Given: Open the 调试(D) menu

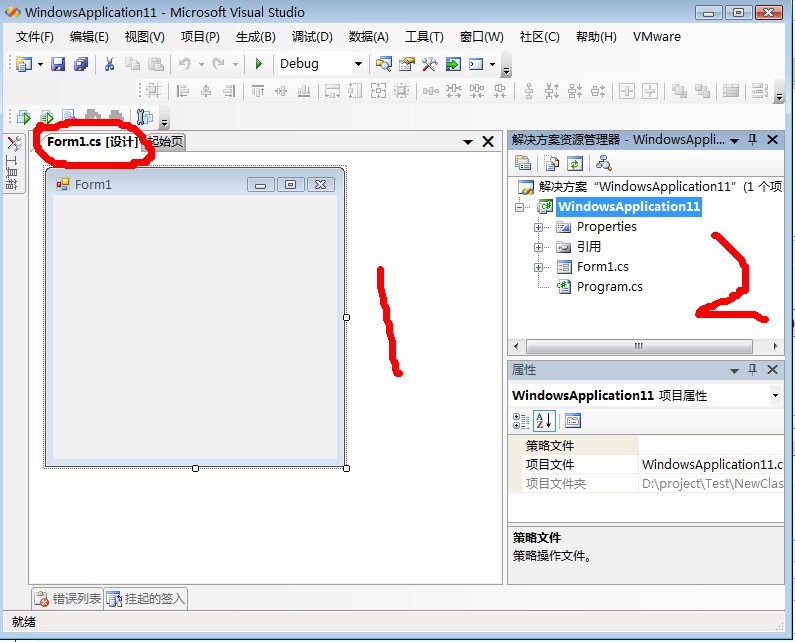Looking at the screenshot, I should (x=312, y=37).
